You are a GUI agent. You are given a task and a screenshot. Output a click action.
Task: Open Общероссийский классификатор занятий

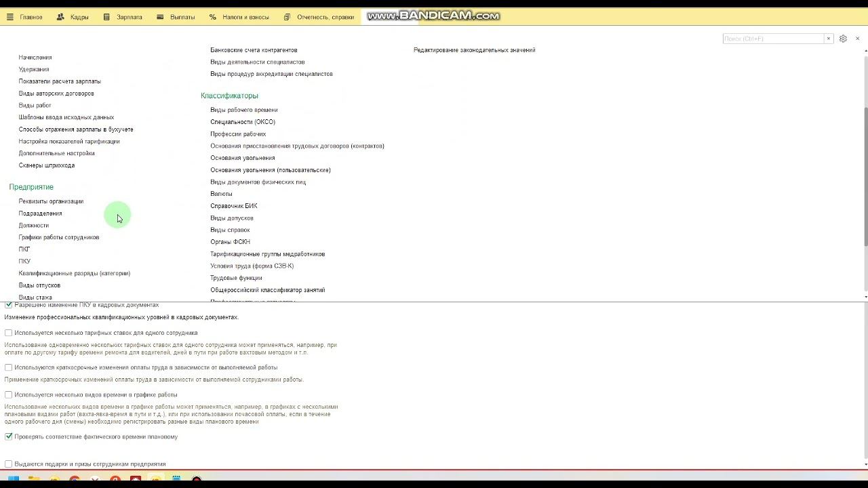267,290
